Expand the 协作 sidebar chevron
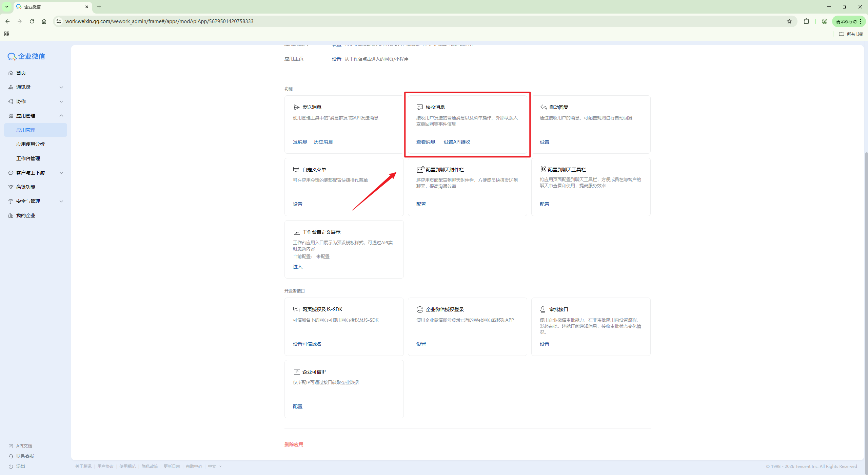The height and width of the screenshot is (475, 868). (x=61, y=101)
